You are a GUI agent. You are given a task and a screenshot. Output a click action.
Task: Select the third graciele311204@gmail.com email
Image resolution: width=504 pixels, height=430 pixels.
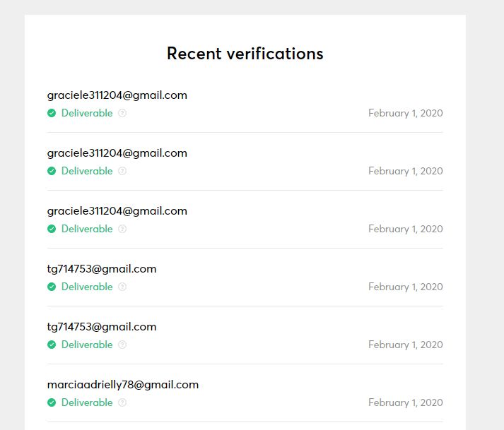coord(117,211)
